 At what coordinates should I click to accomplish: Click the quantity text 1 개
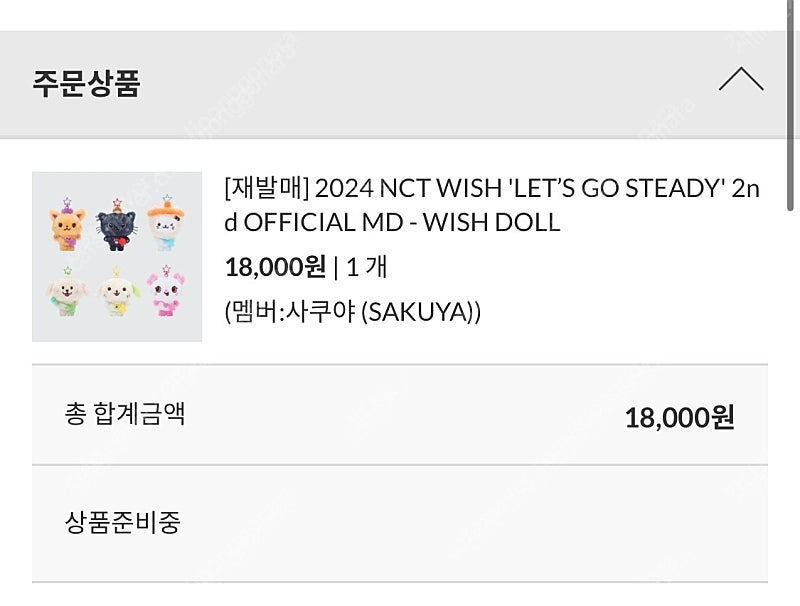(x=366, y=267)
